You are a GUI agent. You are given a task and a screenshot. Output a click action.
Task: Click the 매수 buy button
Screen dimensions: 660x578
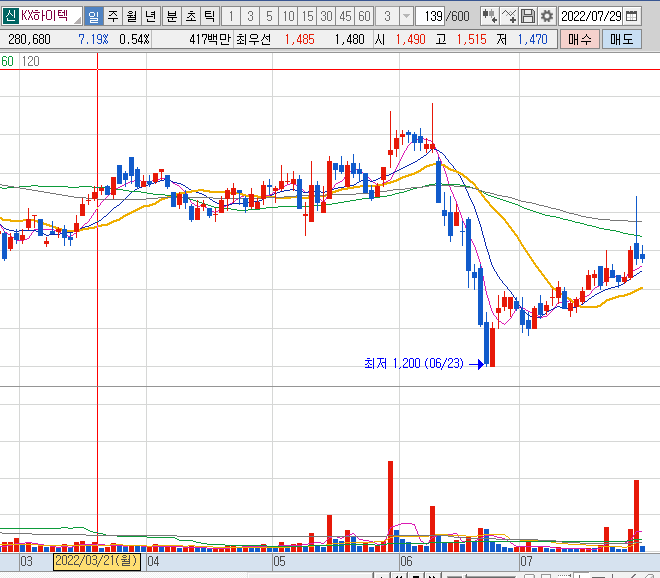click(580, 40)
